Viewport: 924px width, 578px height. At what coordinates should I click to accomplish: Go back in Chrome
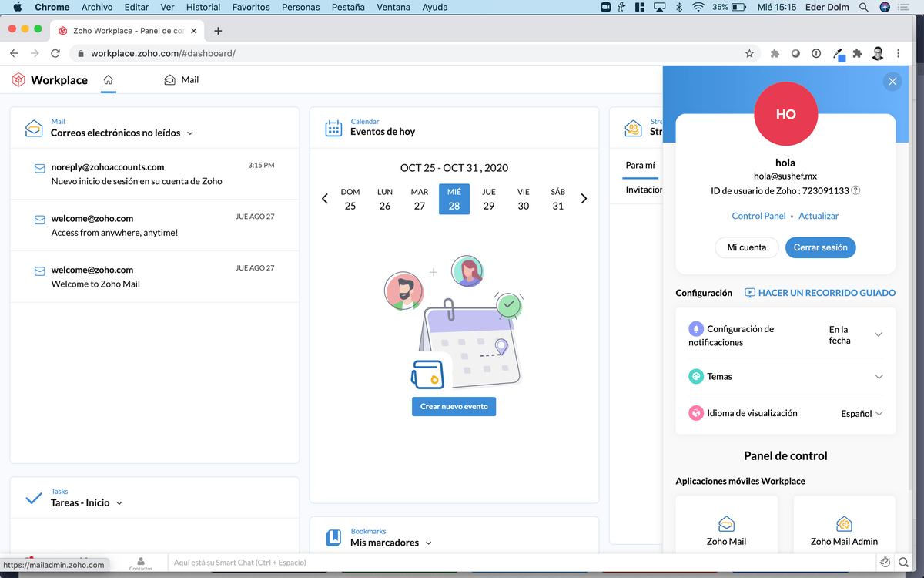click(x=14, y=53)
